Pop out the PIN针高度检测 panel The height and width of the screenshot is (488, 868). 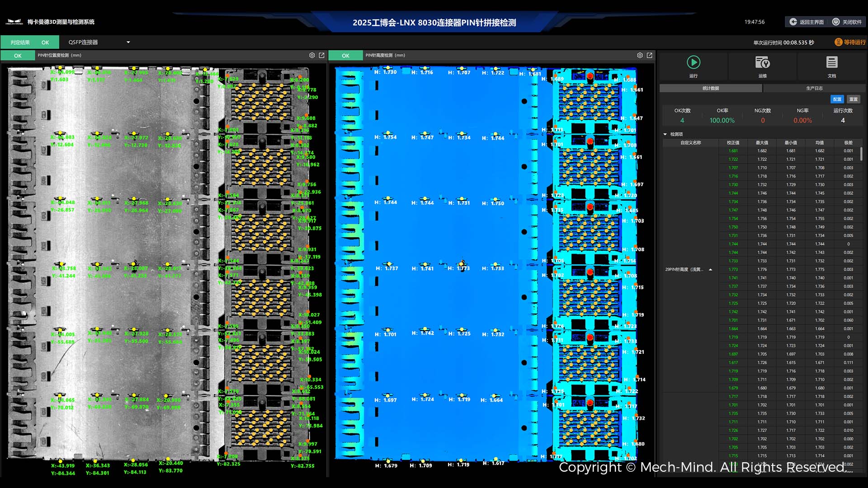pyautogui.click(x=650, y=55)
